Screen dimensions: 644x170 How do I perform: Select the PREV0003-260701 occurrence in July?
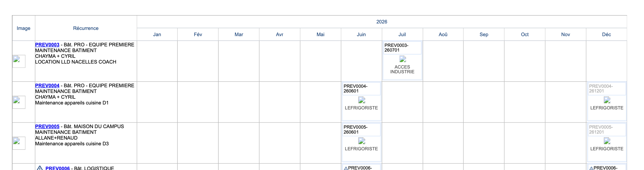pyautogui.click(x=396, y=48)
